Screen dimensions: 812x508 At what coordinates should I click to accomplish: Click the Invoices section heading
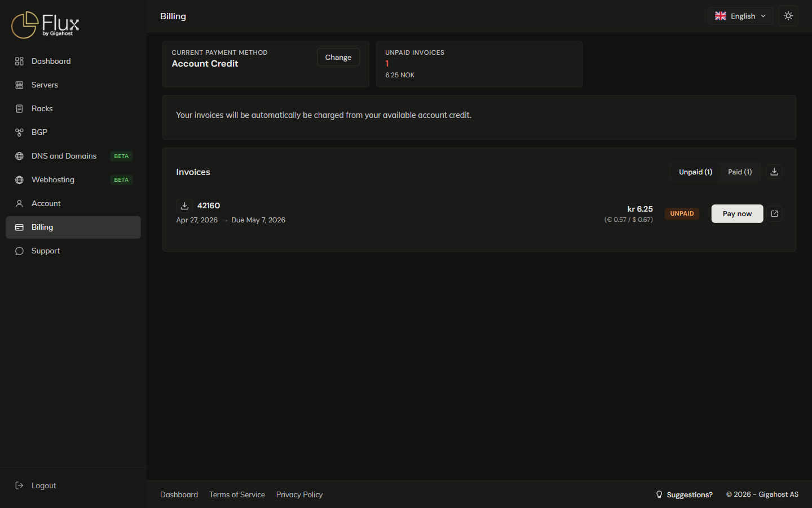193,172
